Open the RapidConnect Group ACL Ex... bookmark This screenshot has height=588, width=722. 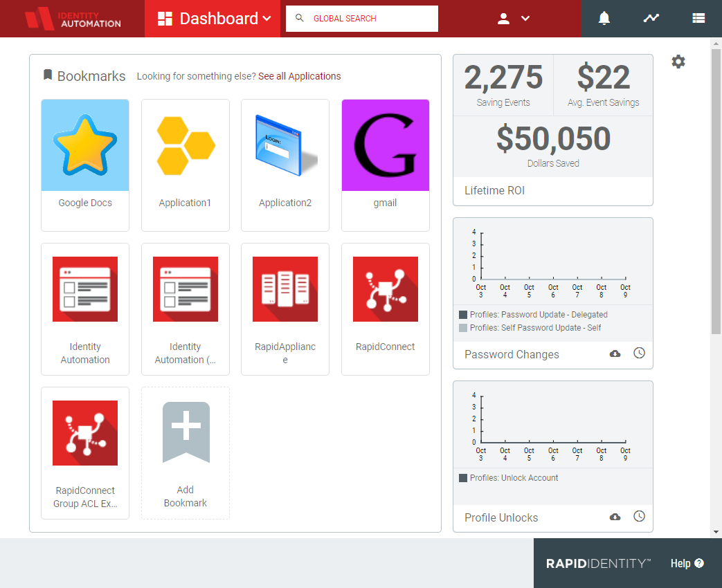pos(85,452)
